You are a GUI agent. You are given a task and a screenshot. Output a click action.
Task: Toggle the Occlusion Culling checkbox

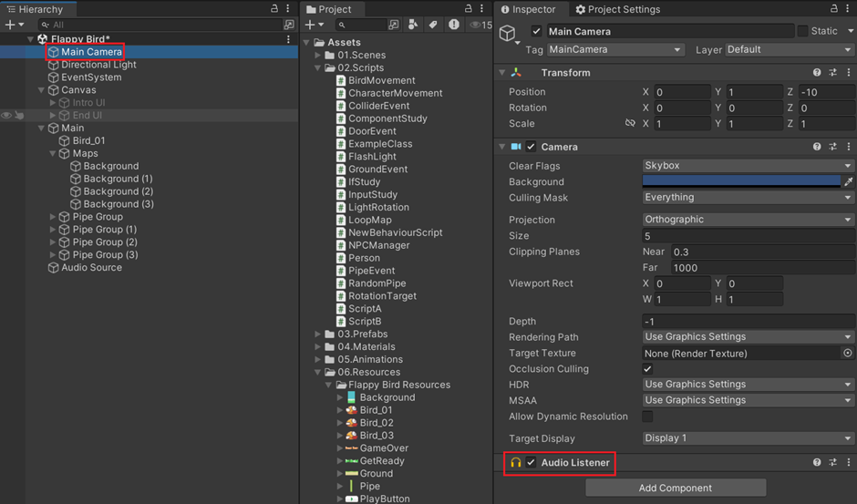[647, 369]
